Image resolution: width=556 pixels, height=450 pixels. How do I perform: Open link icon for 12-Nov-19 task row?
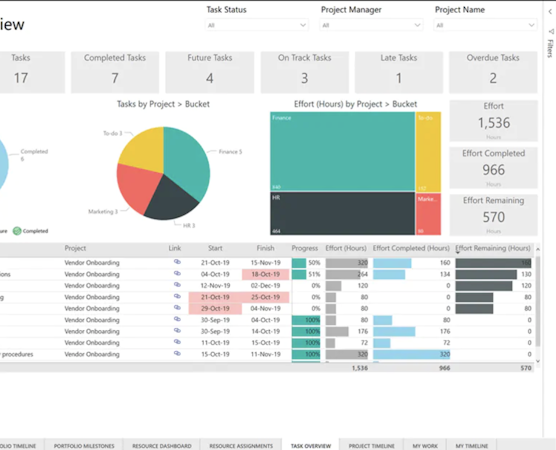177,285
